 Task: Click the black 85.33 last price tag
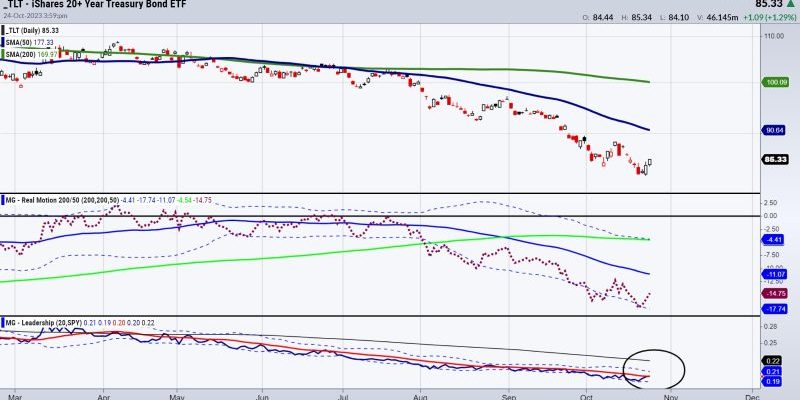774,160
